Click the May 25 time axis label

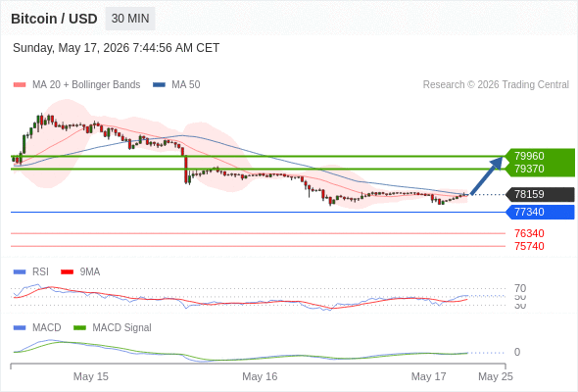pos(496,376)
